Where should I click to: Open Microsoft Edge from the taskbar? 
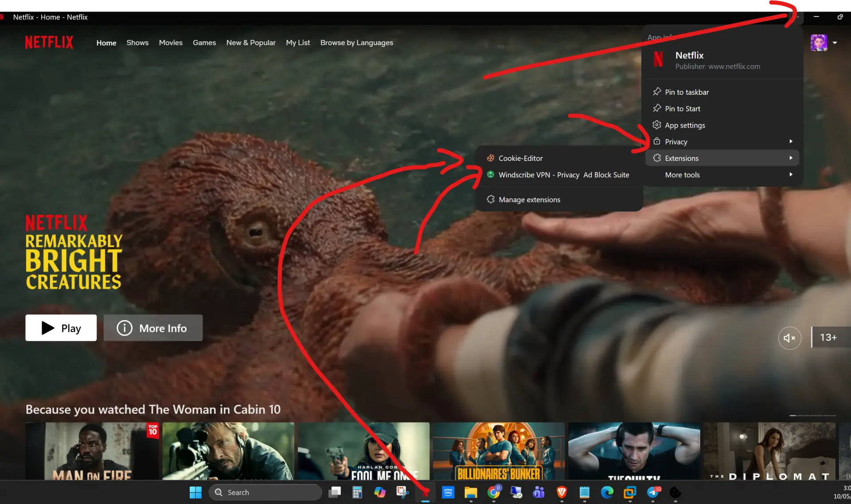(607, 492)
